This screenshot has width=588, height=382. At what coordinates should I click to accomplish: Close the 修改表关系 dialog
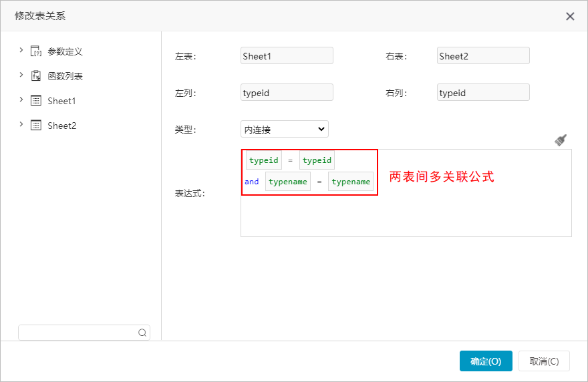point(570,16)
